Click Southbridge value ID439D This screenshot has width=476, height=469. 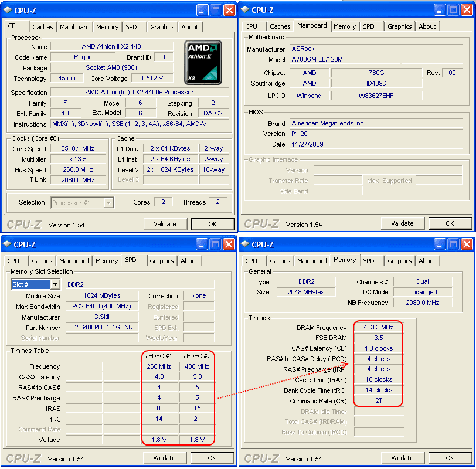[x=376, y=83]
